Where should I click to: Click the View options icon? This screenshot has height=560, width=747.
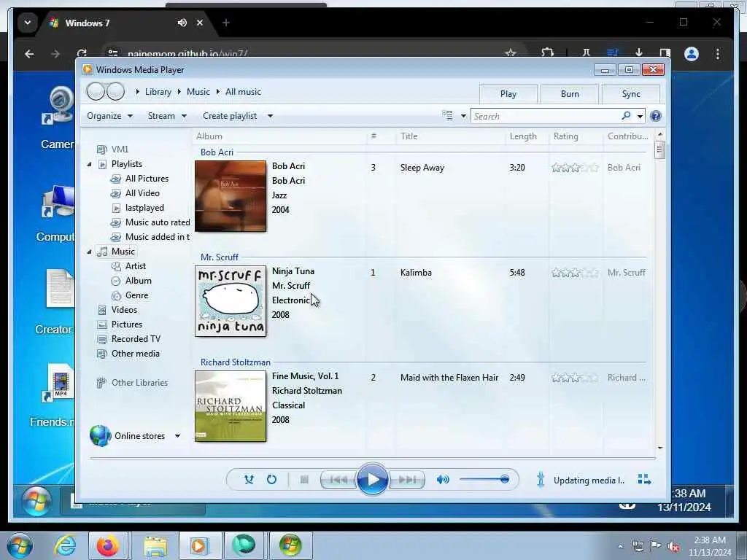click(447, 116)
